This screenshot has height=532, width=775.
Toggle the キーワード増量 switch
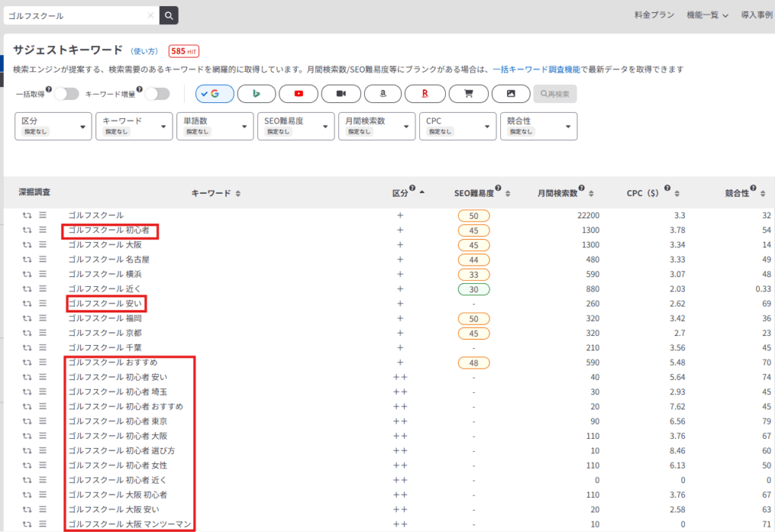point(157,94)
